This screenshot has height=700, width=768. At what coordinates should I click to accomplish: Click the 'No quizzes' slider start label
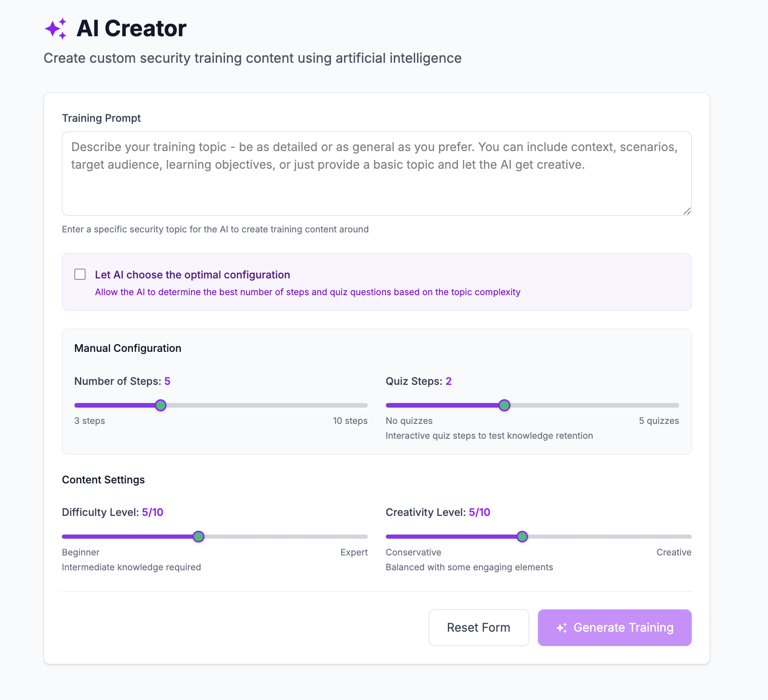tap(409, 421)
